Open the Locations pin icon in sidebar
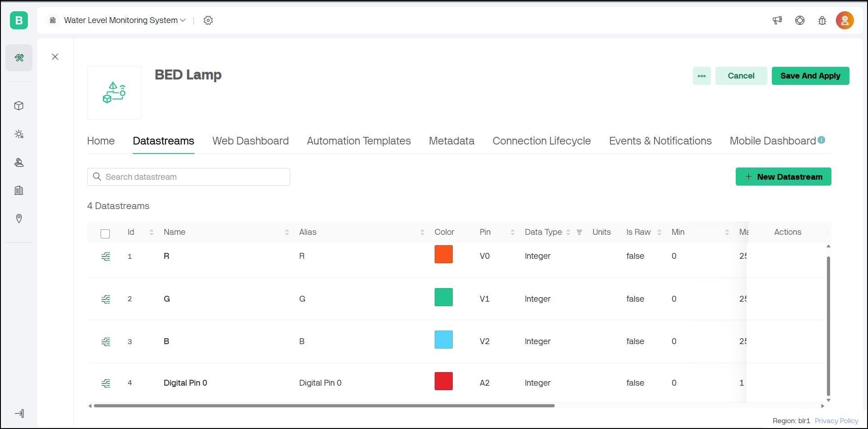 click(19, 219)
